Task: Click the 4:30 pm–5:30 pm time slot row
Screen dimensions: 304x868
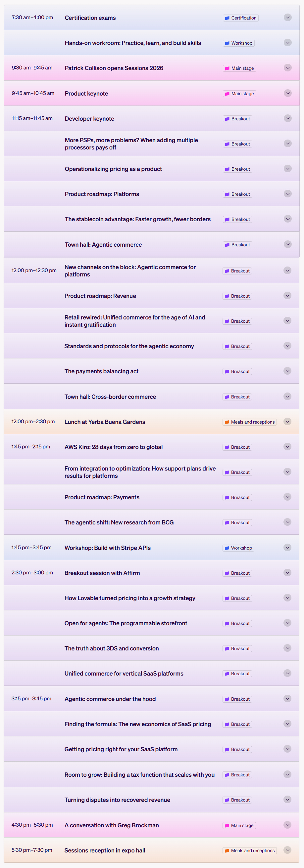Action: [x=151, y=825]
